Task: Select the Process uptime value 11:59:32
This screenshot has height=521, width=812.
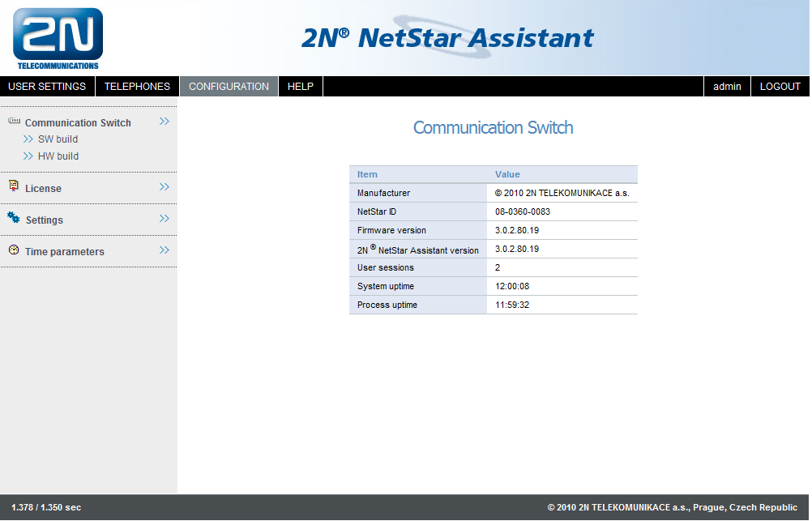Action: coord(512,305)
